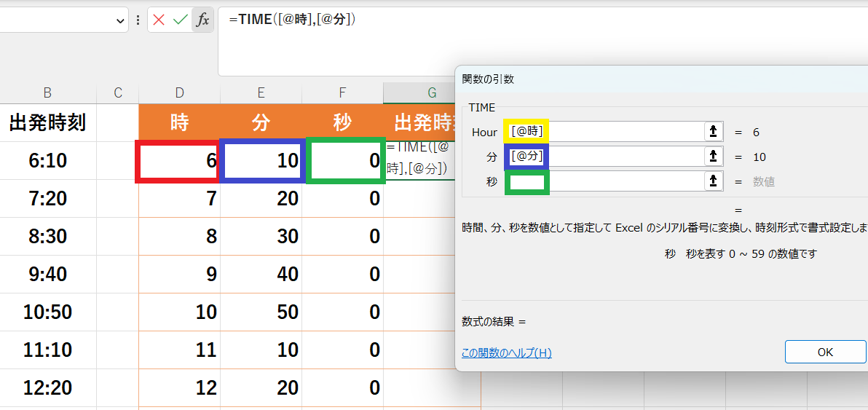Confirm formula entry with checkmark icon
The width and height of the screenshot is (868, 410).
[x=181, y=20]
